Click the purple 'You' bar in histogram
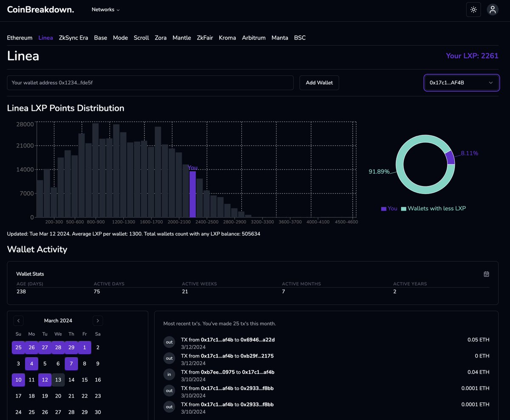The height and width of the screenshot is (420, 510). click(193, 194)
